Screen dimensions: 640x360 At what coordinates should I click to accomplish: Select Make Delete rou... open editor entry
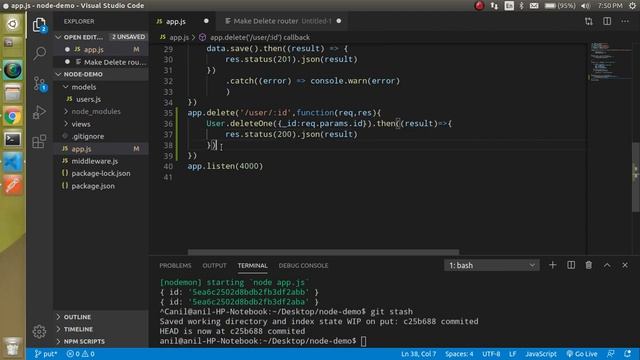tap(101, 62)
